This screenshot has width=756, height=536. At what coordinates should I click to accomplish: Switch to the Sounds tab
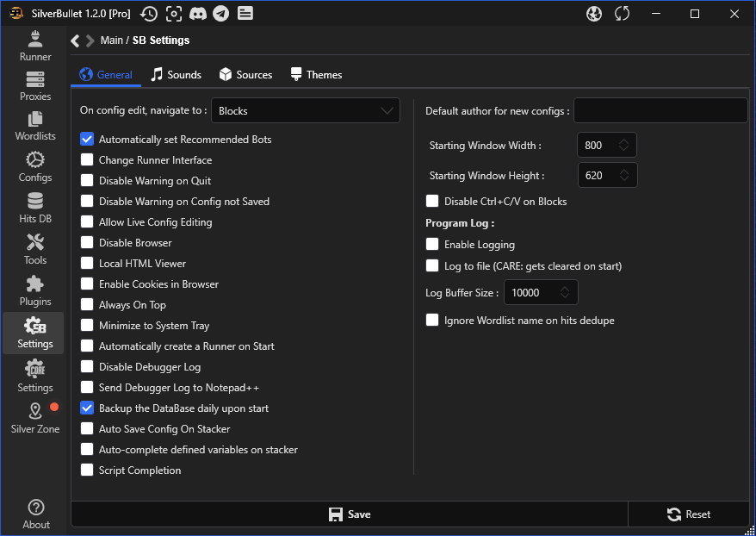coord(176,75)
